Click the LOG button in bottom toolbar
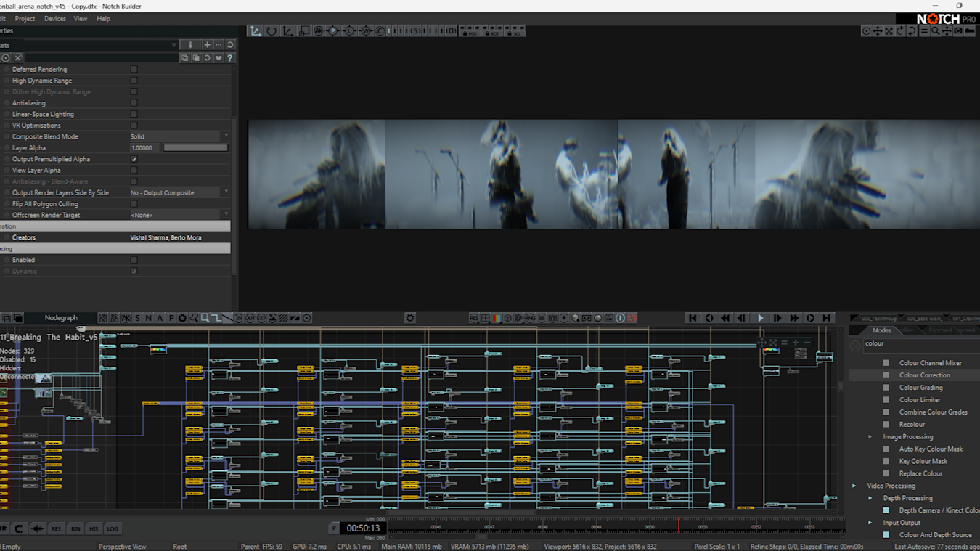 pyautogui.click(x=113, y=528)
